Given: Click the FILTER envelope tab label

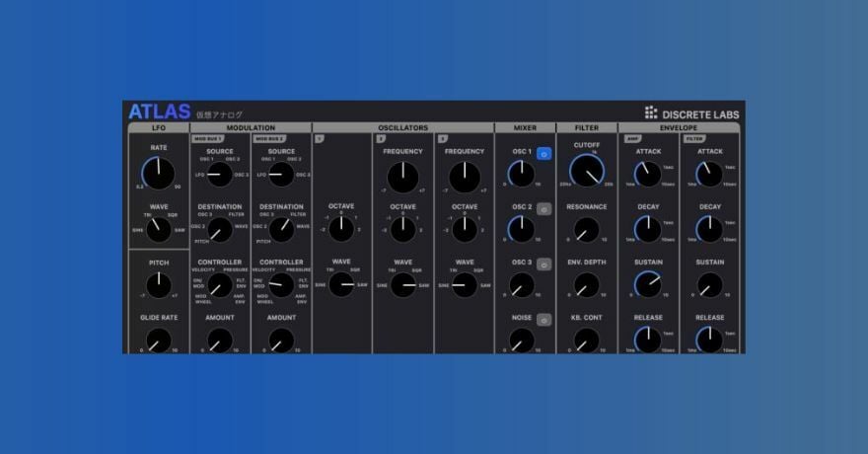Looking at the screenshot, I should pyautogui.click(x=694, y=139).
